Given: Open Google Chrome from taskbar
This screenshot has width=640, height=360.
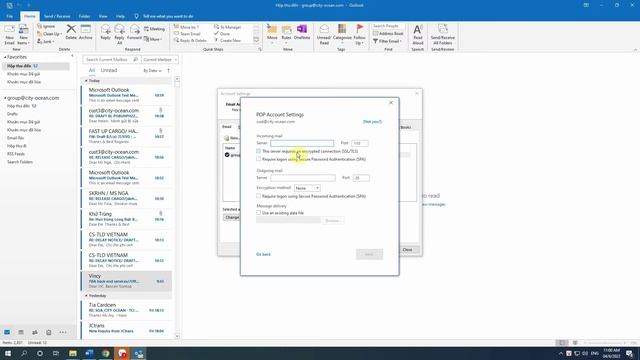Looking at the screenshot, I should [x=106, y=353].
